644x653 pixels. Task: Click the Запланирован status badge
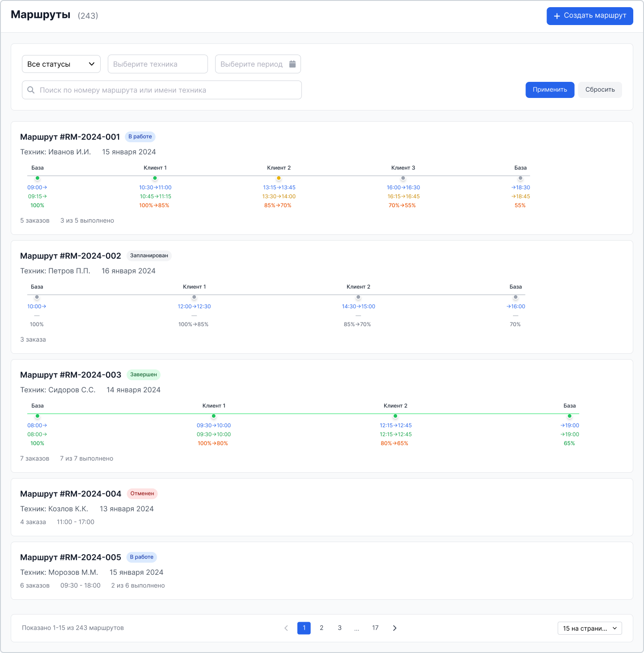149,256
